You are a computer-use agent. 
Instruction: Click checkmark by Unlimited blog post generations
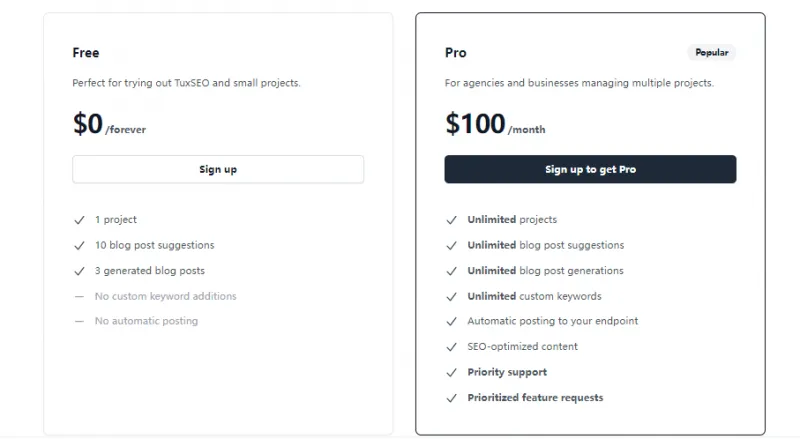click(452, 271)
